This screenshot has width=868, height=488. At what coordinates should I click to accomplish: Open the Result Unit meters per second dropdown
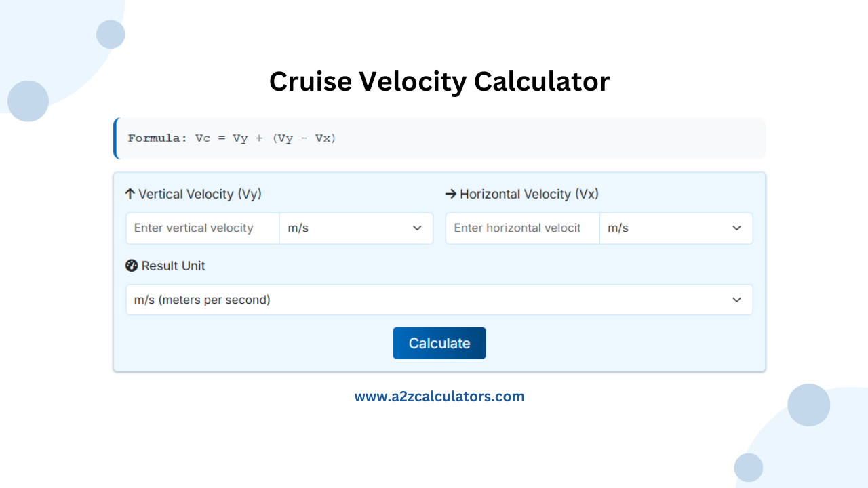point(439,300)
